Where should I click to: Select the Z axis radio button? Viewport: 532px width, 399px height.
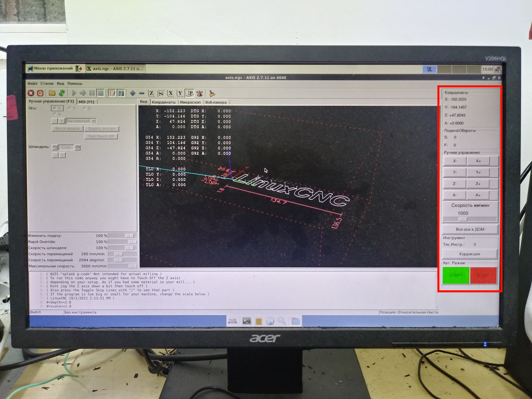85,108
